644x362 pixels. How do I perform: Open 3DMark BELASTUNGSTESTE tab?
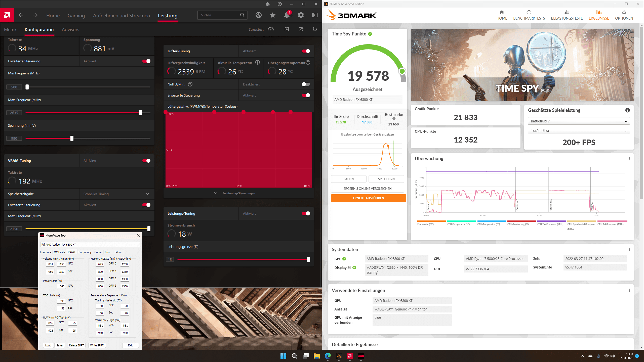click(567, 15)
